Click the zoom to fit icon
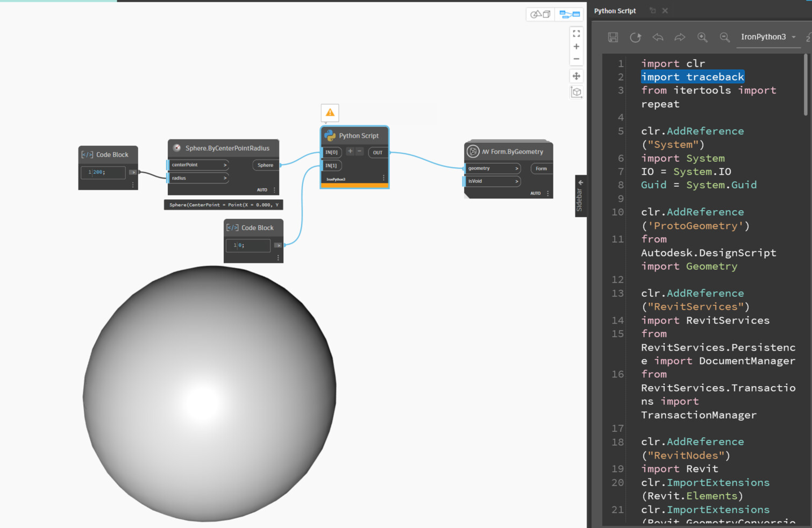Viewport: 812px width, 528px height. tap(576, 33)
